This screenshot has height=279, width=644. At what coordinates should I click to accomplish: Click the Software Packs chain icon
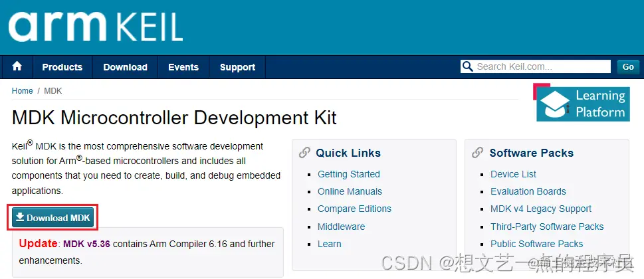477,153
